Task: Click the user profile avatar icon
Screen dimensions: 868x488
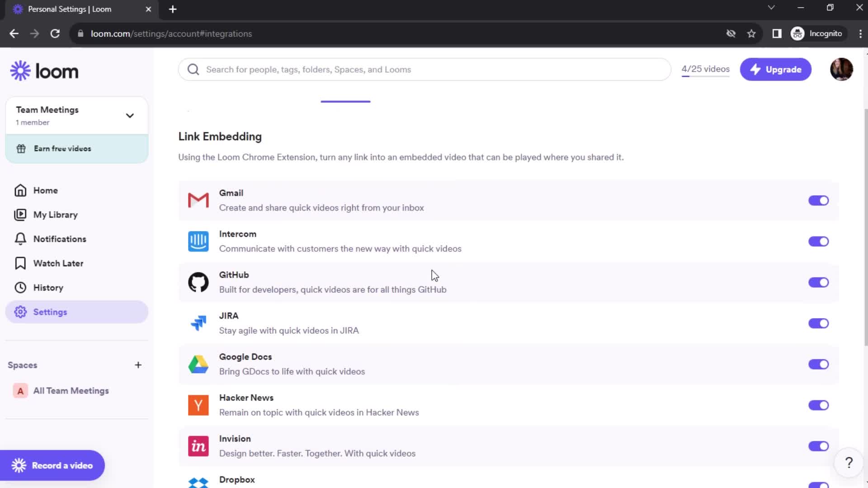Action: (x=841, y=70)
